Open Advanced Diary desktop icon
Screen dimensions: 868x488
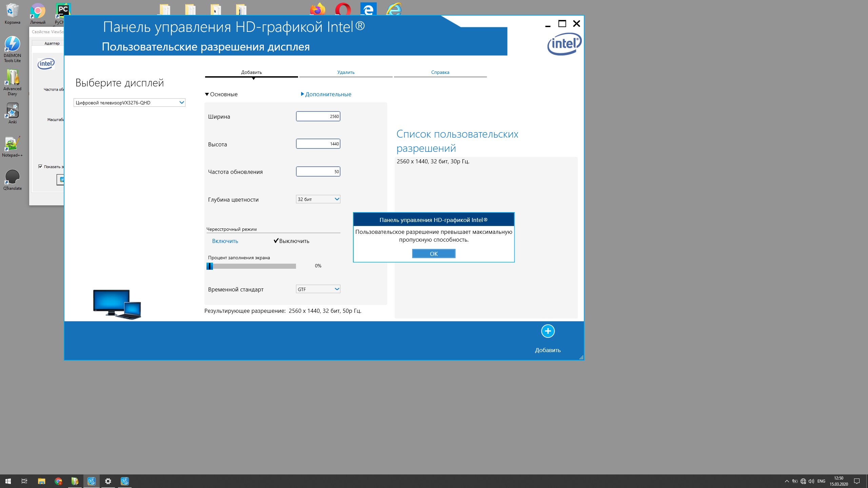point(13,83)
